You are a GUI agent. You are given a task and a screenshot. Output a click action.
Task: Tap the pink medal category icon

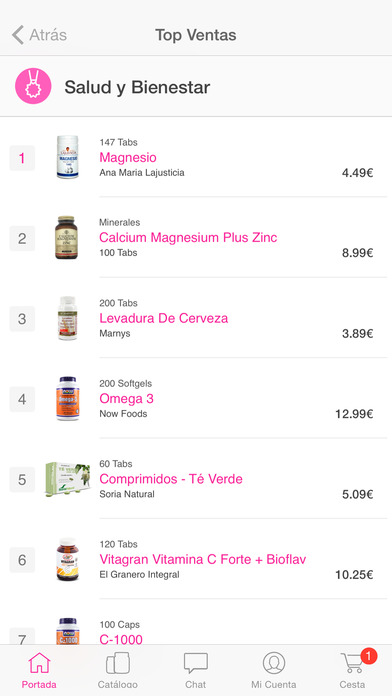33,86
